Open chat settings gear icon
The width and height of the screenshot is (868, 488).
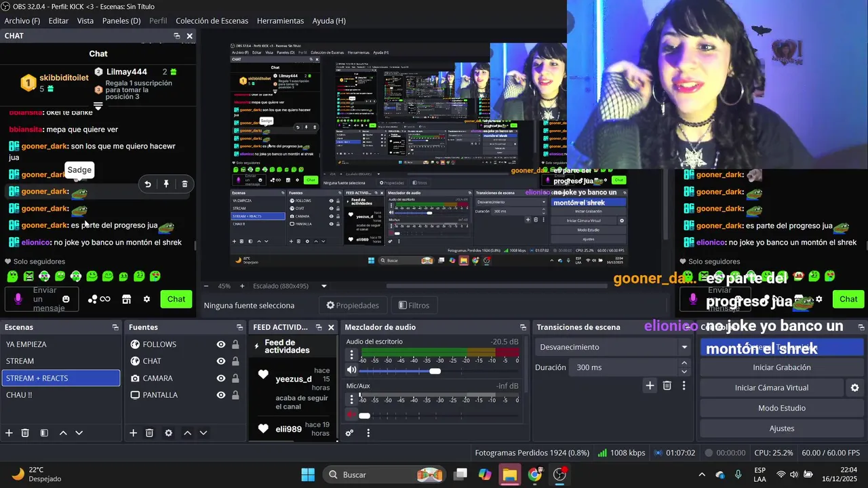pyautogui.click(x=146, y=299)
